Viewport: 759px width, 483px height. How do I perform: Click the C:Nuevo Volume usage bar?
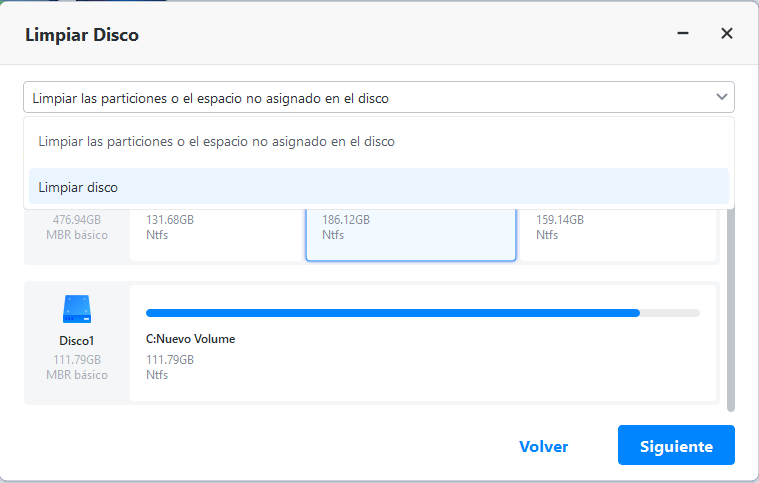pos(422,313)
